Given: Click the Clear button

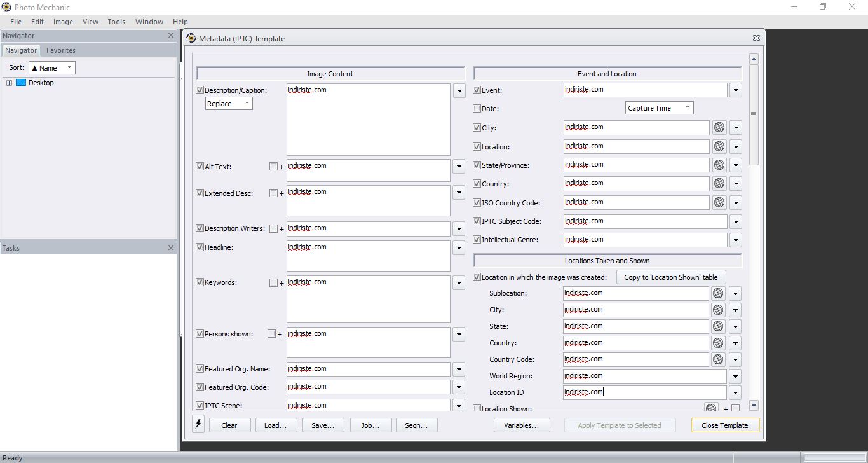Looking at the screenshot, I should (229, 425).
